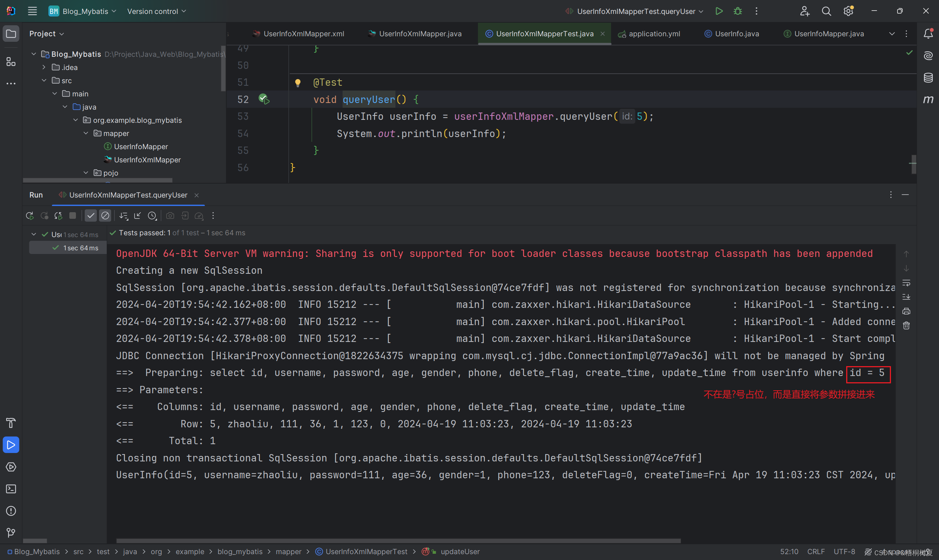Print the console output
939x560 pixels.
906,311
